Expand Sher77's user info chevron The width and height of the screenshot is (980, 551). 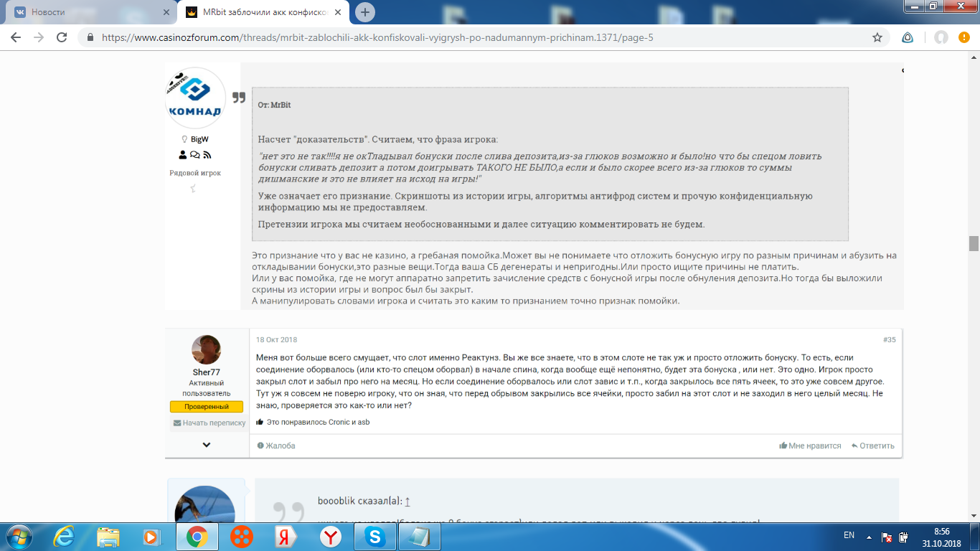(x=207, y=445)
